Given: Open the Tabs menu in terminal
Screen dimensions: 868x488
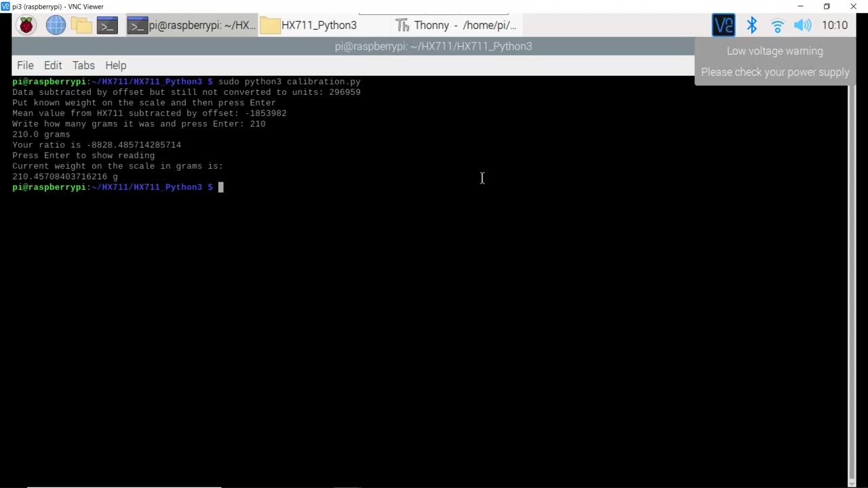Looking at the screenshot, I should click(x=83, y=65).
